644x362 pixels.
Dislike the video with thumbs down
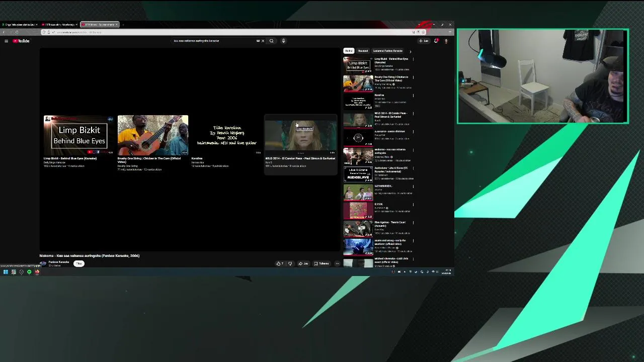pos(290,263)
